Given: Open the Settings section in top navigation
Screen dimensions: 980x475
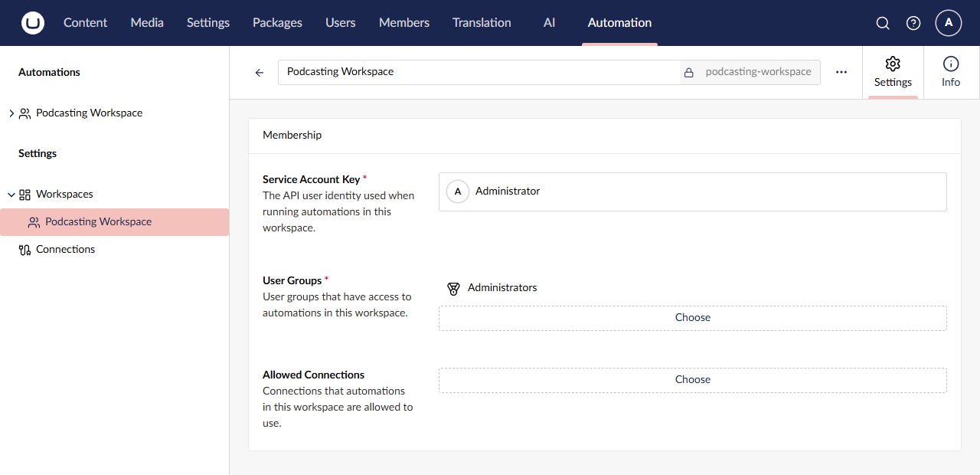Looking at the screenshot, I should (x=208, y=23).
